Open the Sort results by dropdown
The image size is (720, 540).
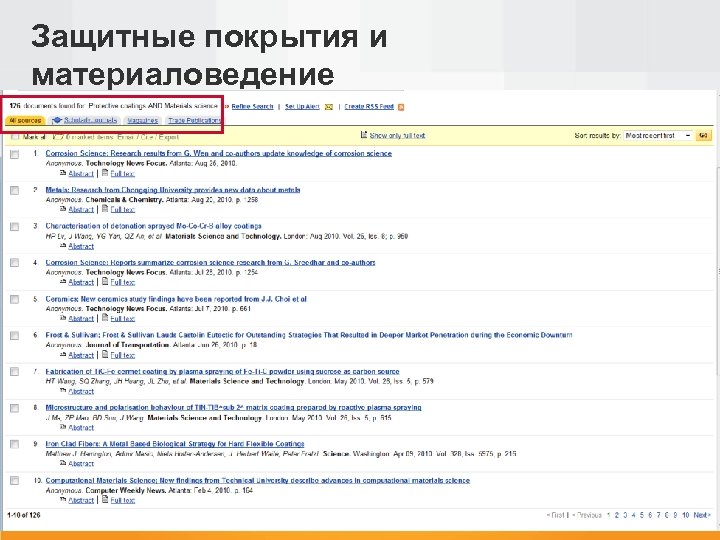click(x=658, y=135)
